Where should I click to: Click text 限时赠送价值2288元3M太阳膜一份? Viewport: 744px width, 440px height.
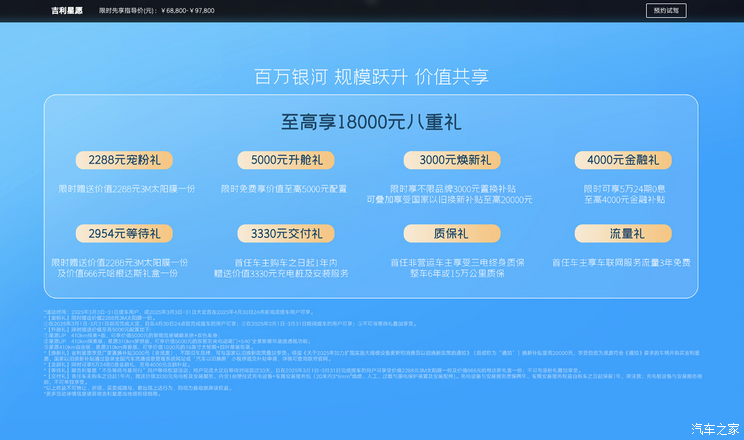point(127,189)
